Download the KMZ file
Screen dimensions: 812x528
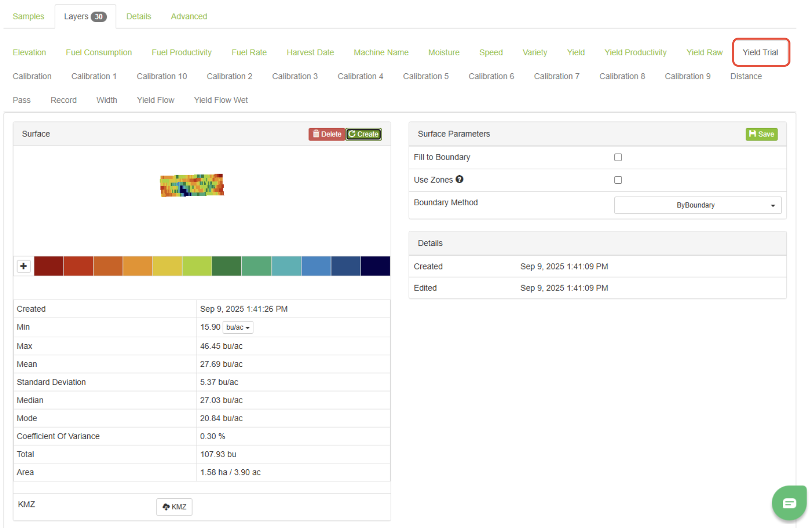(x=174, y=507)
